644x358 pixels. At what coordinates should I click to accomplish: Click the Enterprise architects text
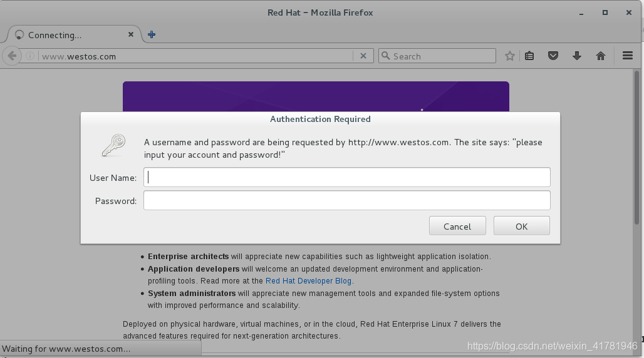(188, 257)
